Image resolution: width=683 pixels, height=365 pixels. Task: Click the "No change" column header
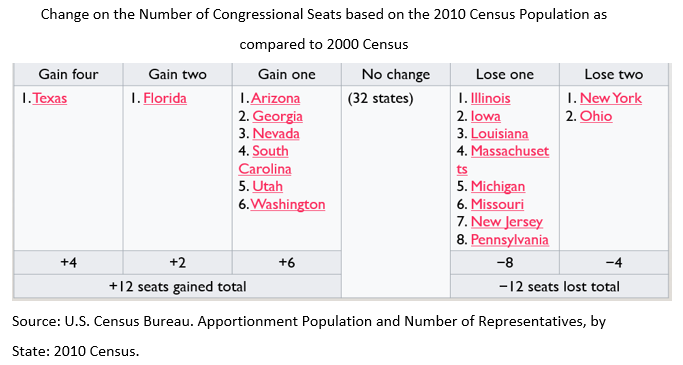(396, 74)
